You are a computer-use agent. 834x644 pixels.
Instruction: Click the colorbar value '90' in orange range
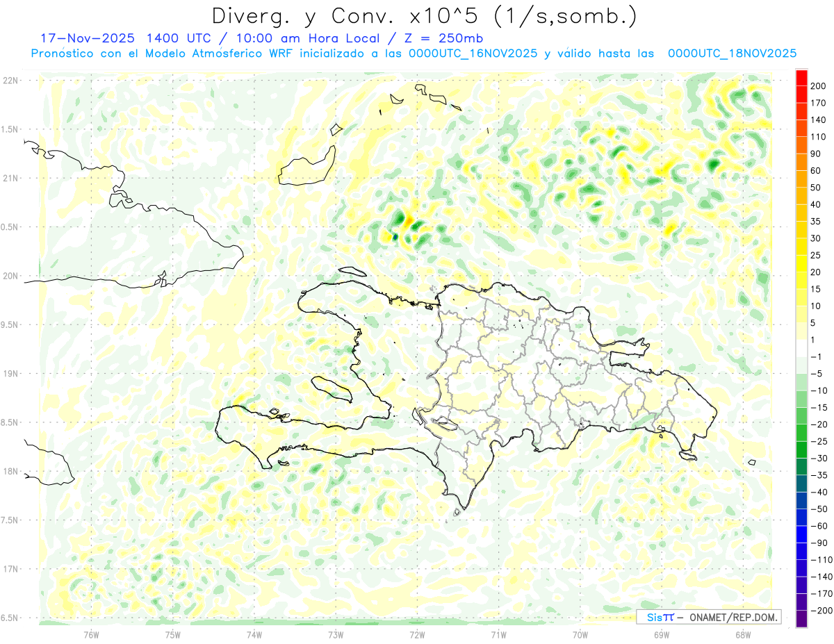pyautogui.click(x=816, y=154)
